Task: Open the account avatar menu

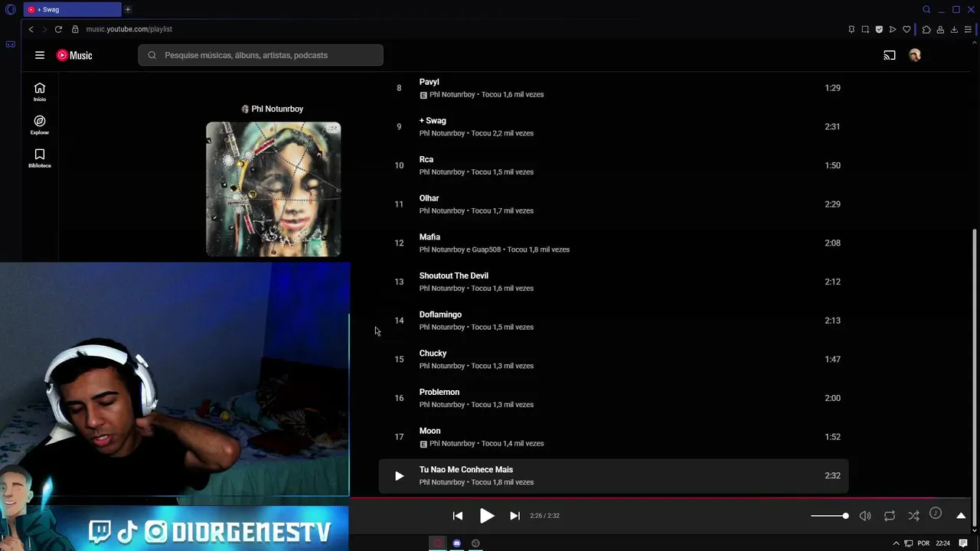Action: pos(915,55)
